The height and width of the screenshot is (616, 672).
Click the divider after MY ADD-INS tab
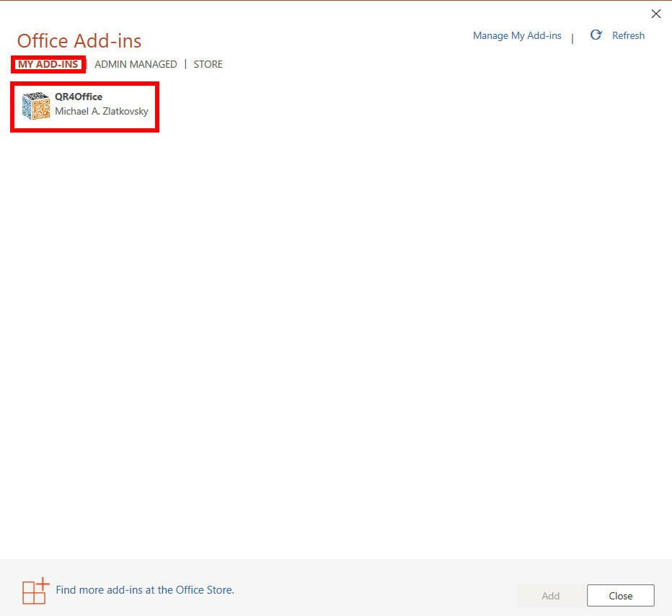click(x=87, y=64)
